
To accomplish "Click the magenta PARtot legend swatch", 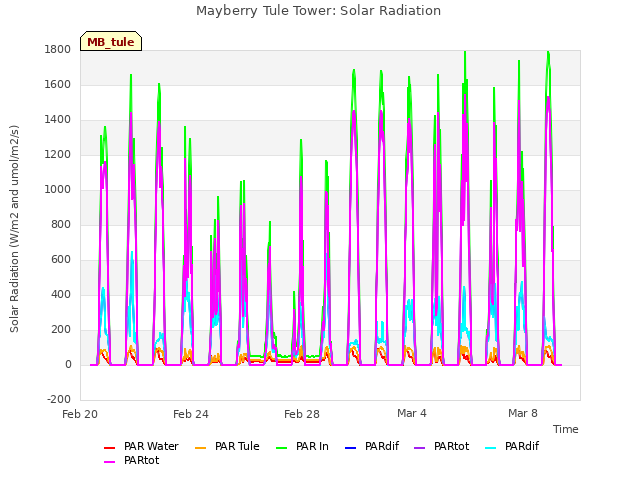I will tap(109, 462).
